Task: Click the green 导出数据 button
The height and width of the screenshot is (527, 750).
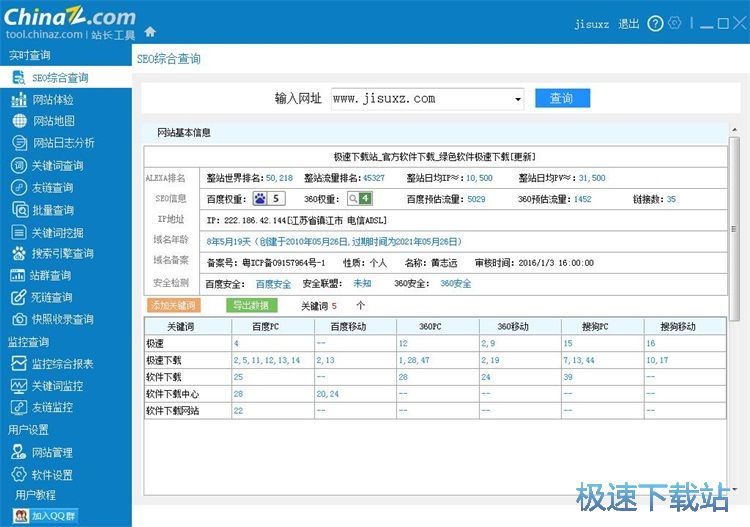Action: (x=249, y=306)
